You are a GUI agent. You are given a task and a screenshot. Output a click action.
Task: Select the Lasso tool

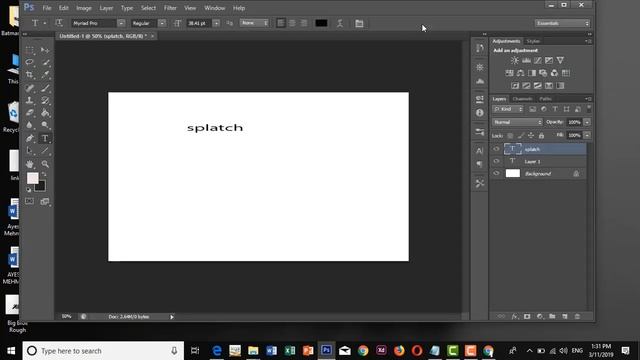coord(29,62)
